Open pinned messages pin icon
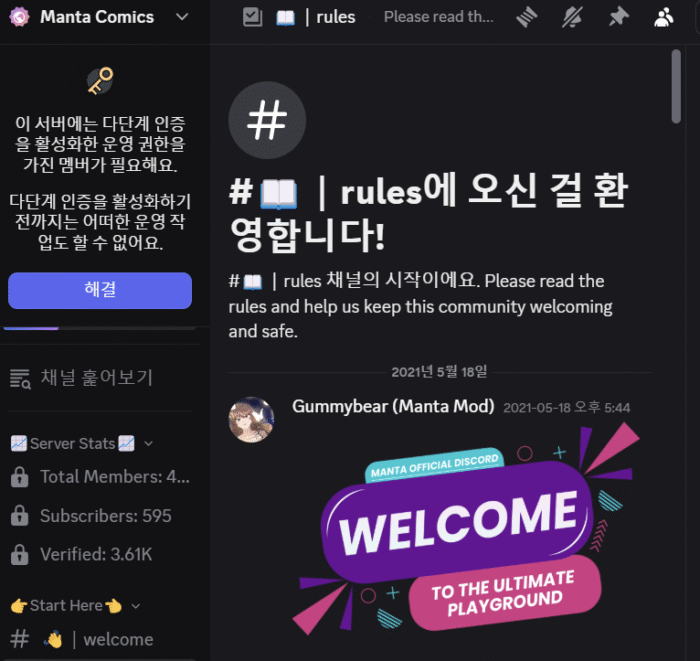 pos(619,17)
